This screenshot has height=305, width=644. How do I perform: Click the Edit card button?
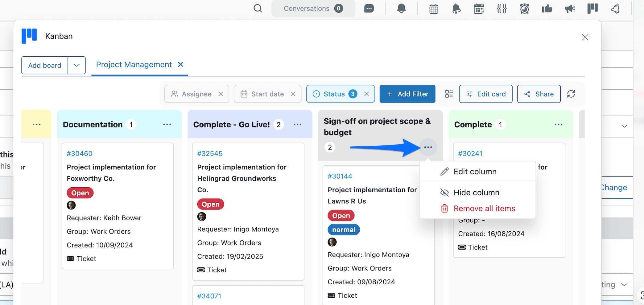click(486, 94)
